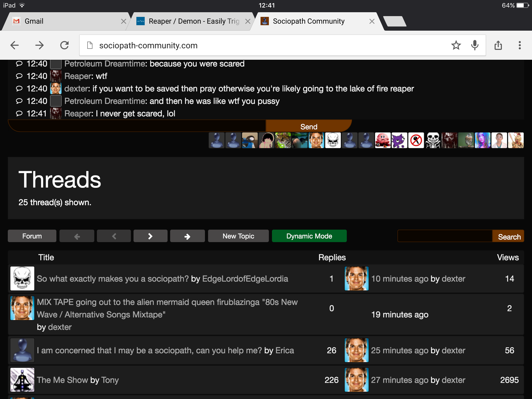This screenshot has height=399, width=532.
Task: Open the Forum index button
Action: click(x=32, y=236)
